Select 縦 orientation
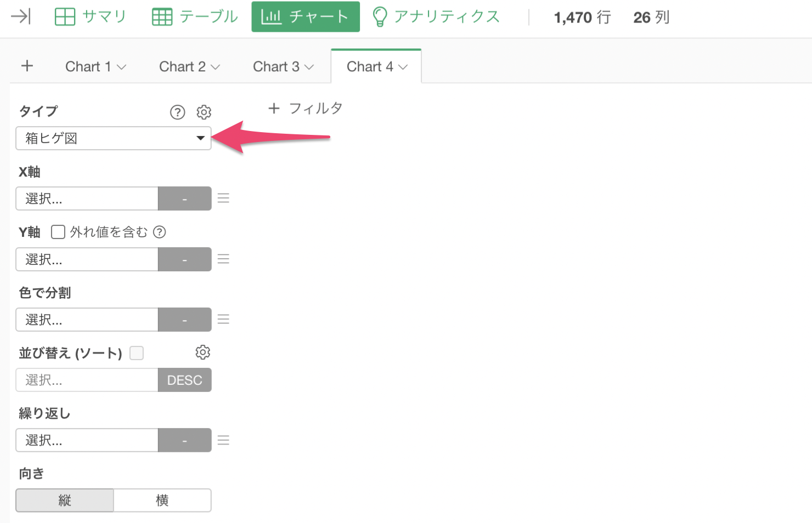Screen dimensions: 812x523 (65, 501)
